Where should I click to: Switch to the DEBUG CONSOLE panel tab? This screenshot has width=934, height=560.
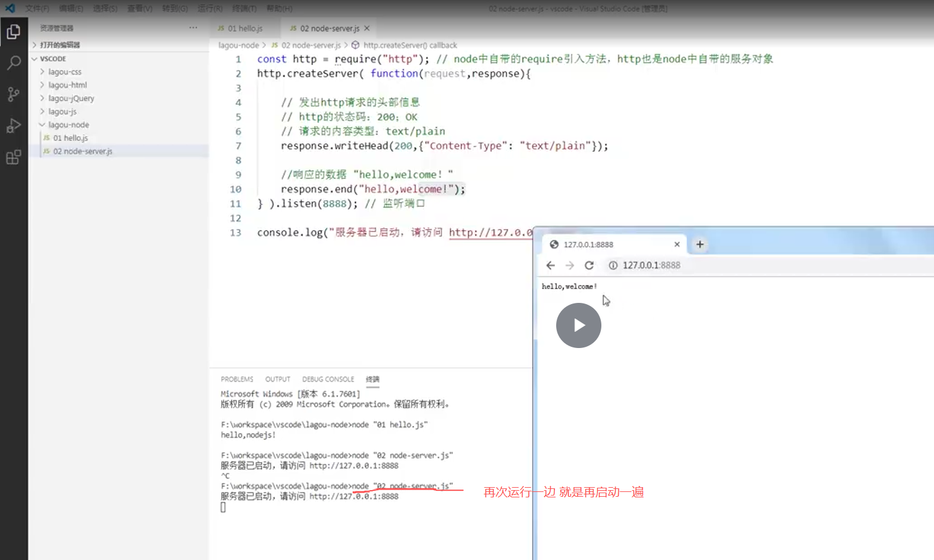pos(328,379)
